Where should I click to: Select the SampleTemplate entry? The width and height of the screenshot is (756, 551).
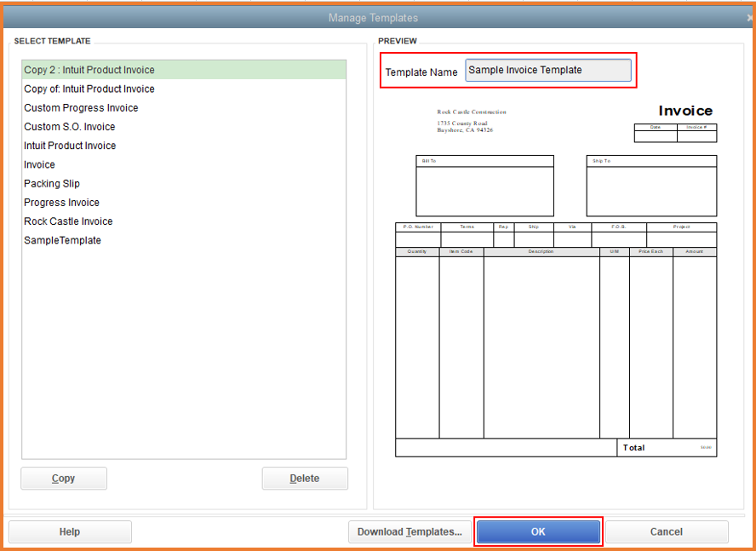click(184, 240)
